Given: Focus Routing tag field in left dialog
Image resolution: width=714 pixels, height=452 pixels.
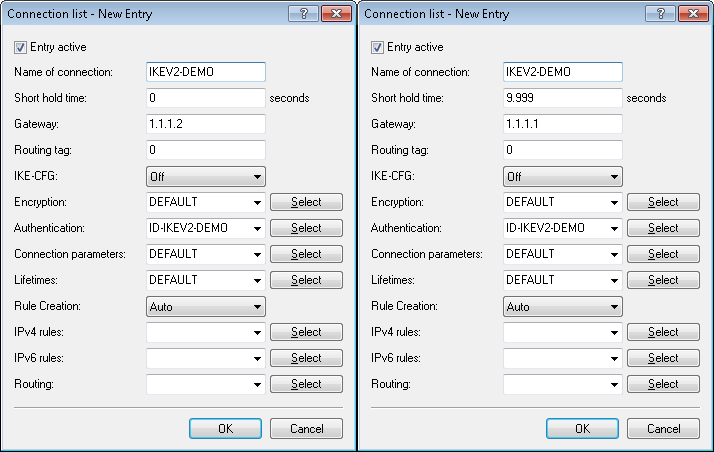Looking at the screenshot, I should tap(205, 150).
